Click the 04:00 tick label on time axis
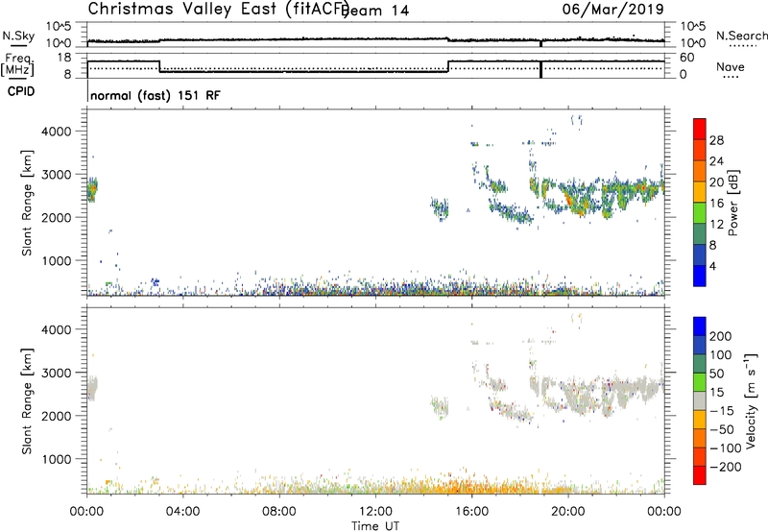This screenshot has height=532, width=768. pyautogui.click(x=182, y=512)
